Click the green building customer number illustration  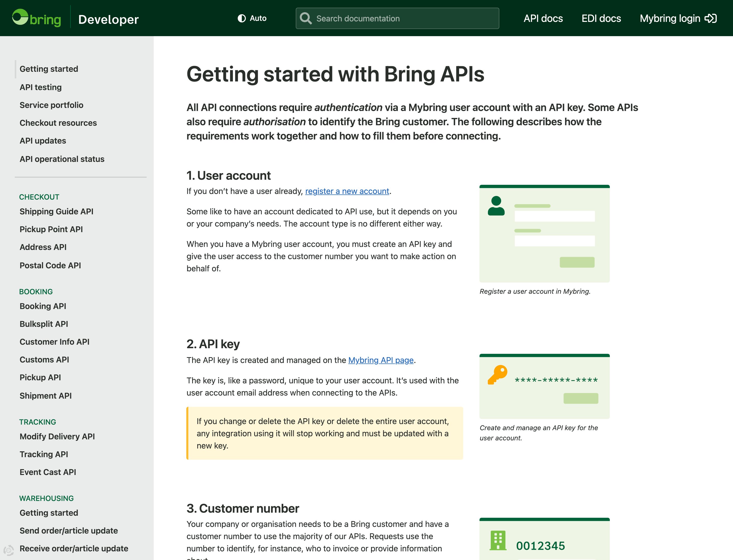click(498, 540)
